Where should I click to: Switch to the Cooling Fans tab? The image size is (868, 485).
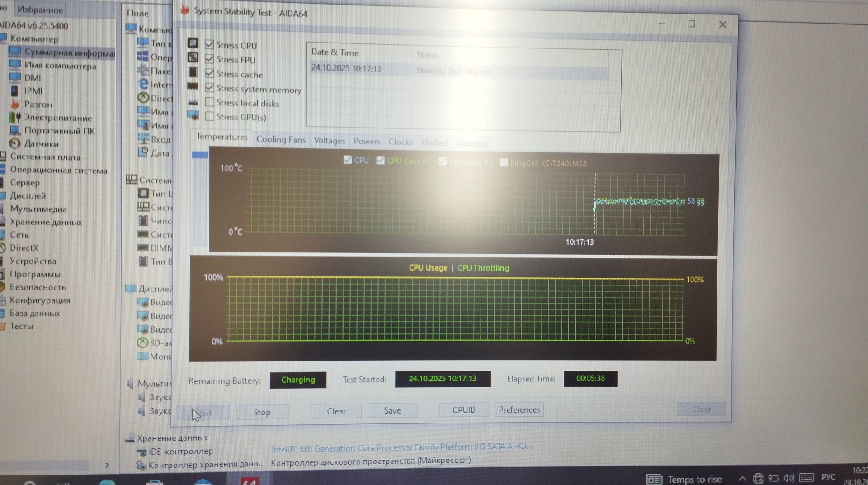point(281,139)
